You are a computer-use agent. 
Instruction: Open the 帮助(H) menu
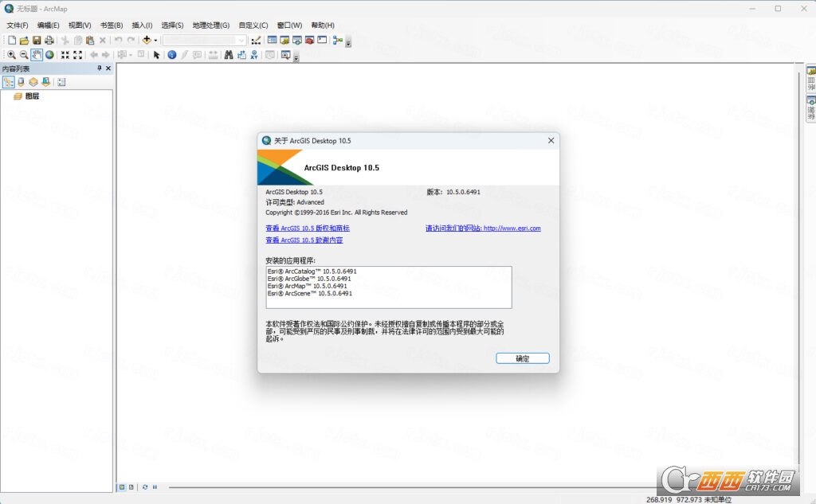[x=323, y=25]
